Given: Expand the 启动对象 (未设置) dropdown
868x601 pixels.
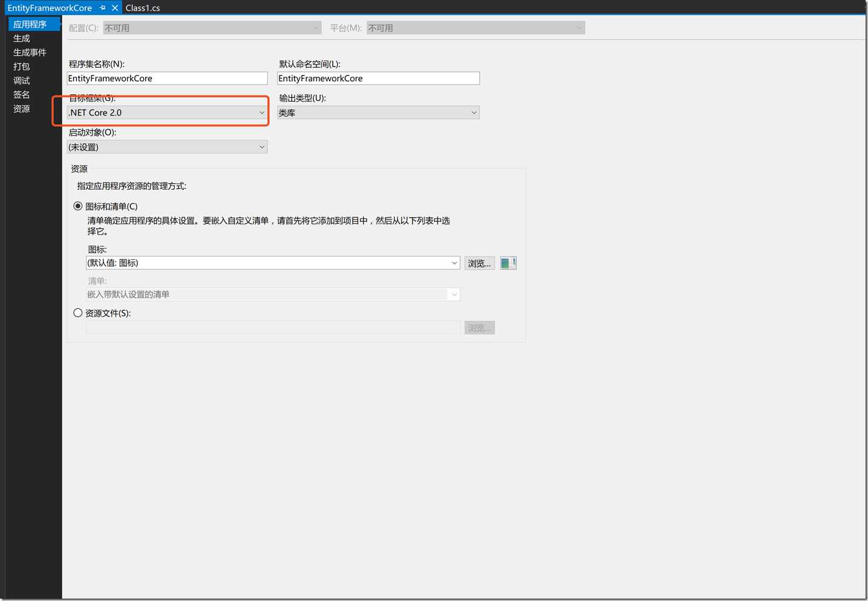Looking at the screenshot, I should (167, 147).
